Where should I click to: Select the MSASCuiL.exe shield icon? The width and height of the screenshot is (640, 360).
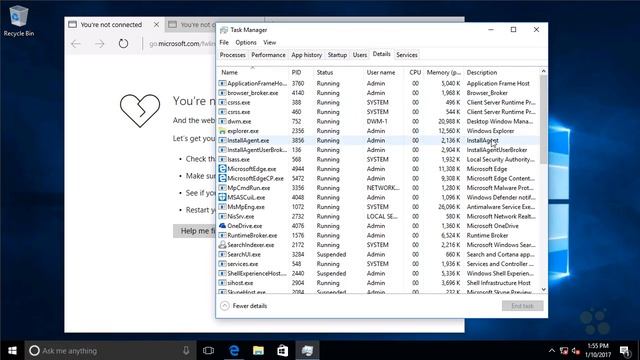point(222,197)
